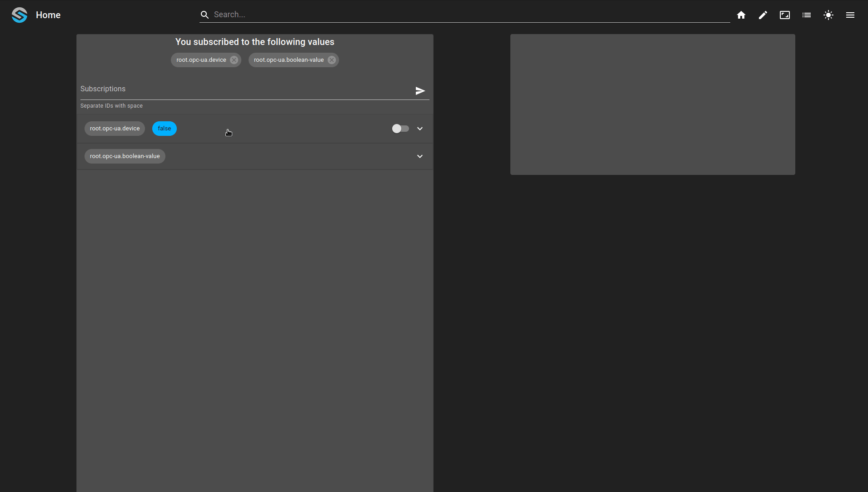Focus the Subscriptions input field
The image size is (868, 492).
245,89
